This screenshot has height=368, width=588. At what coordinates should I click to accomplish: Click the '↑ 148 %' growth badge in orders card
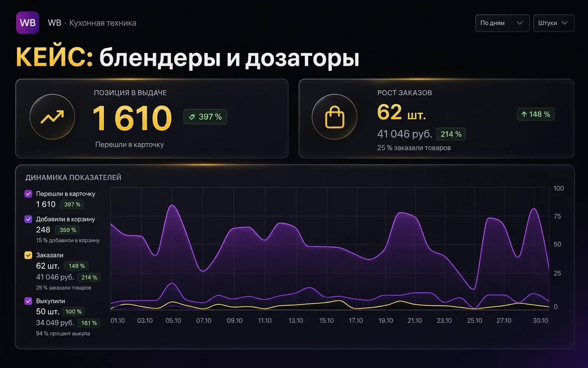(536, 114)
